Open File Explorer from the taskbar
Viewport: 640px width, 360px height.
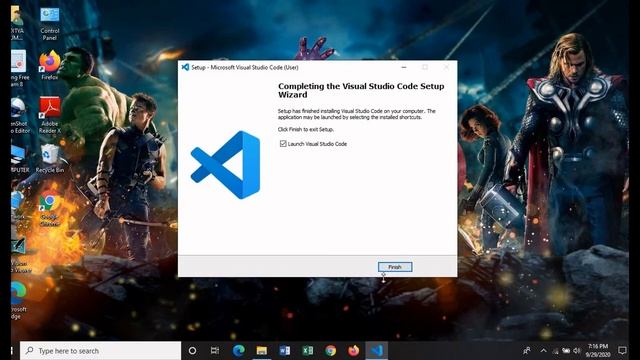point(262,351)
